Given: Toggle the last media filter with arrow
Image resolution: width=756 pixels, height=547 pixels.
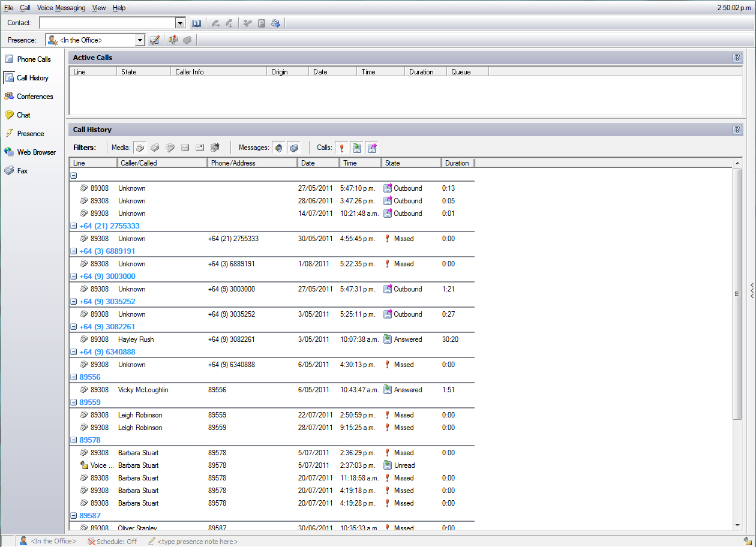Looking at the screenshot, I should 215,148.
